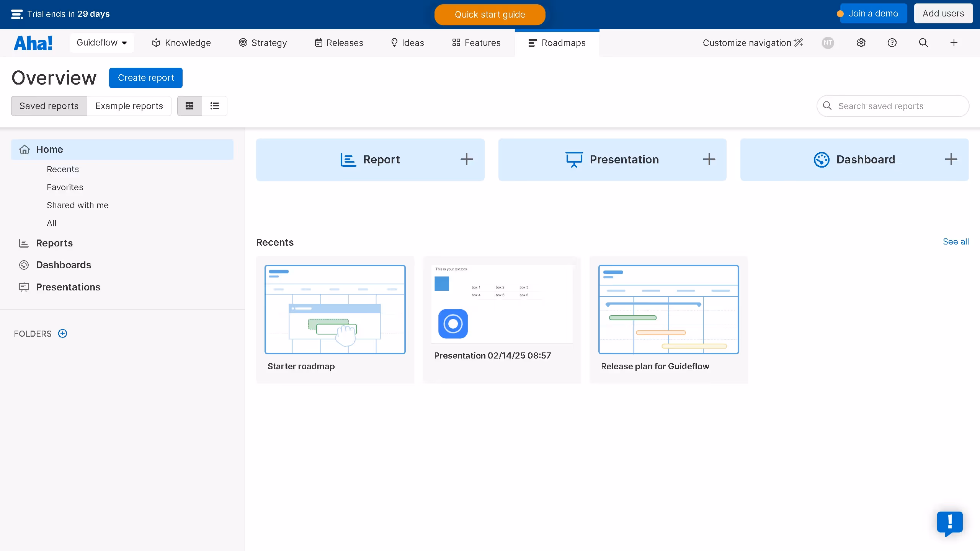Click the See all link
This screenshot has height=551, width=980.
click(x=955, y=242)
